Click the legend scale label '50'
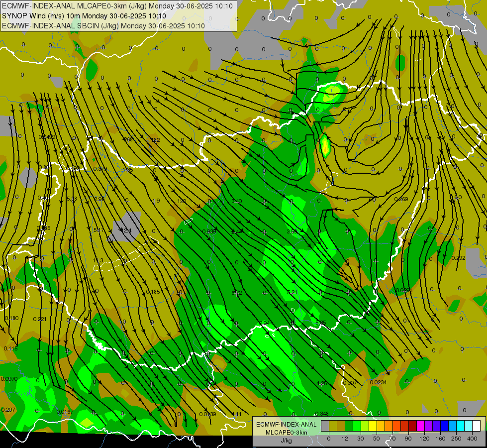Screen dimensions: 487x448 [377, 439]
